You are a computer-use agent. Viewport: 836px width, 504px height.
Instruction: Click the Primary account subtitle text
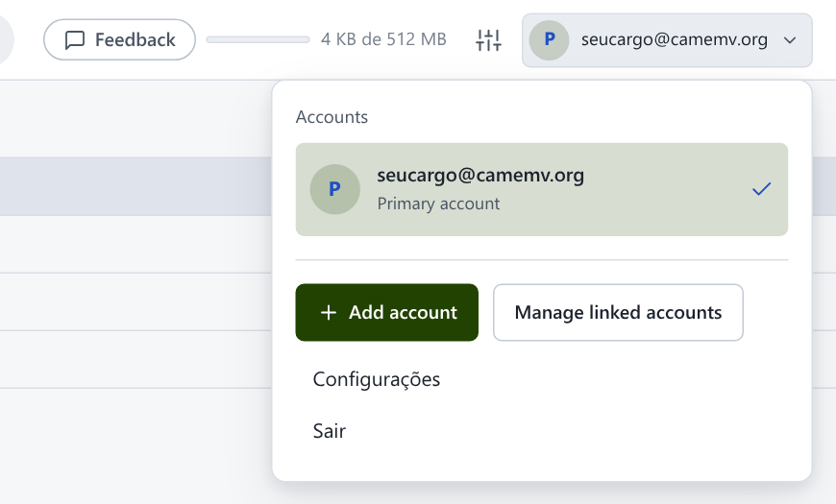pos(438,204)
